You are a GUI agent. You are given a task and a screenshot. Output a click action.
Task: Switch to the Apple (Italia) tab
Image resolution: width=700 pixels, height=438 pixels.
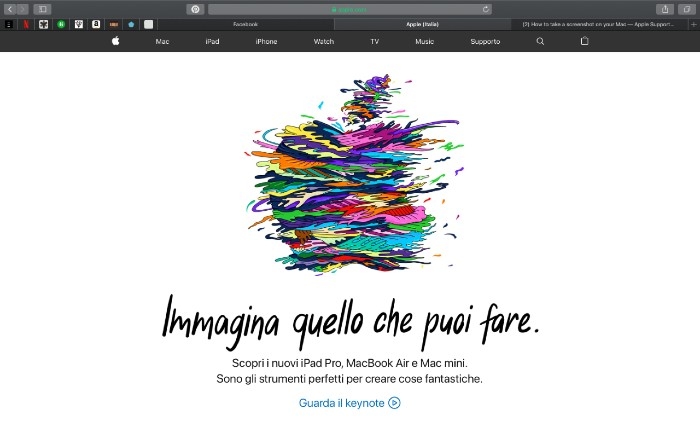(422, 24)
